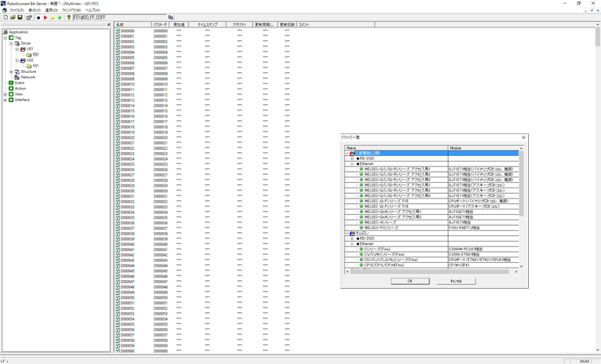Expand RS-232C under 三菱電機 in the driver list
This screenshot has width=601, height=364.
351,158
